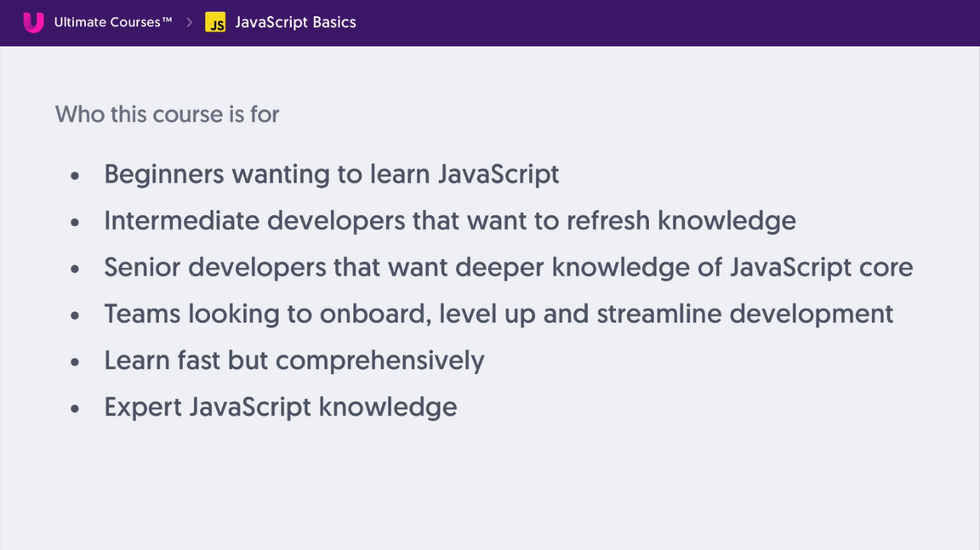Open the Ultimate Courses™ breadcrumb link
Image resolution: width=980 pixels, height=550 pixels.
click(x=112, y=23)
